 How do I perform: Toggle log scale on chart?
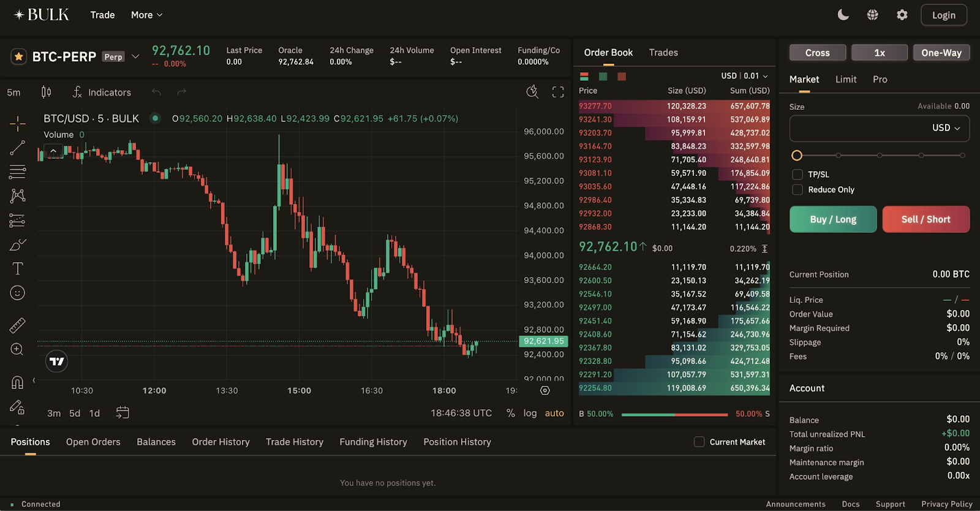coord(530,413)
